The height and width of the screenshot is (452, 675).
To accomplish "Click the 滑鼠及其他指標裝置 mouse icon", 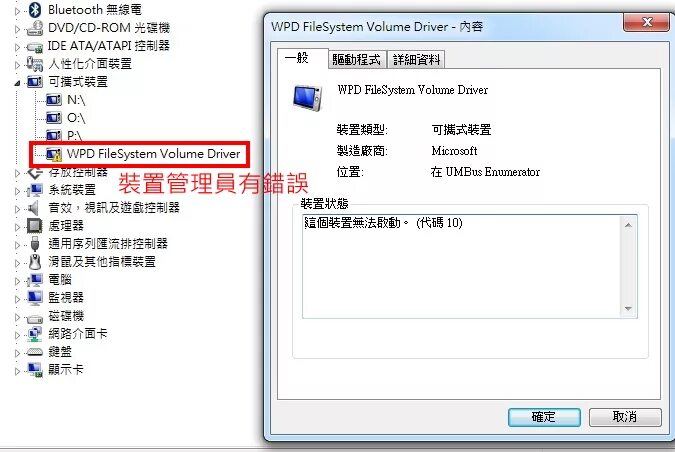I will pos(34,261).
